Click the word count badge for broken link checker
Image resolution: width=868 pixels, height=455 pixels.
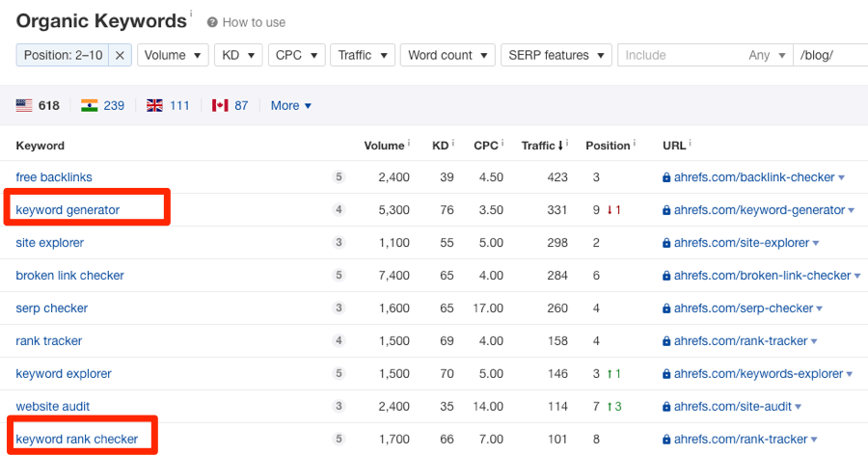pyautogui.click(x=339, y=275)
